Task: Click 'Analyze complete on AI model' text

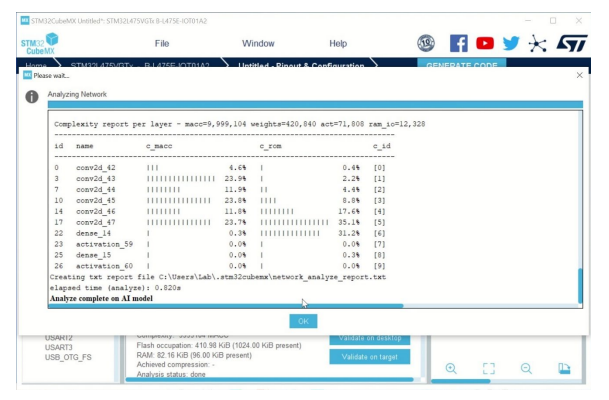Action: pos(101,298)
